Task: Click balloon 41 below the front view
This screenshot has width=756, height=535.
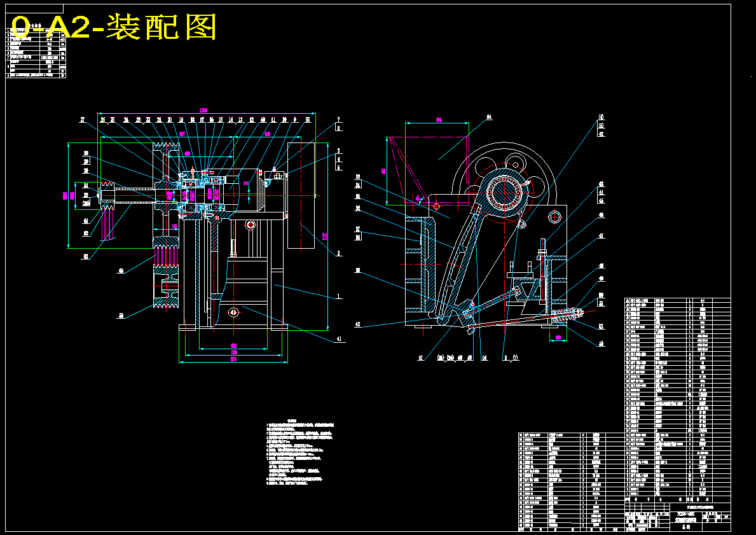Action: point(339,339)
